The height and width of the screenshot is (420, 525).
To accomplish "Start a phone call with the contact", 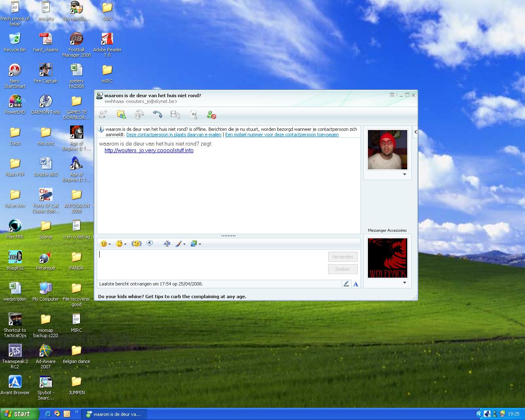I will tap(157, 114).
